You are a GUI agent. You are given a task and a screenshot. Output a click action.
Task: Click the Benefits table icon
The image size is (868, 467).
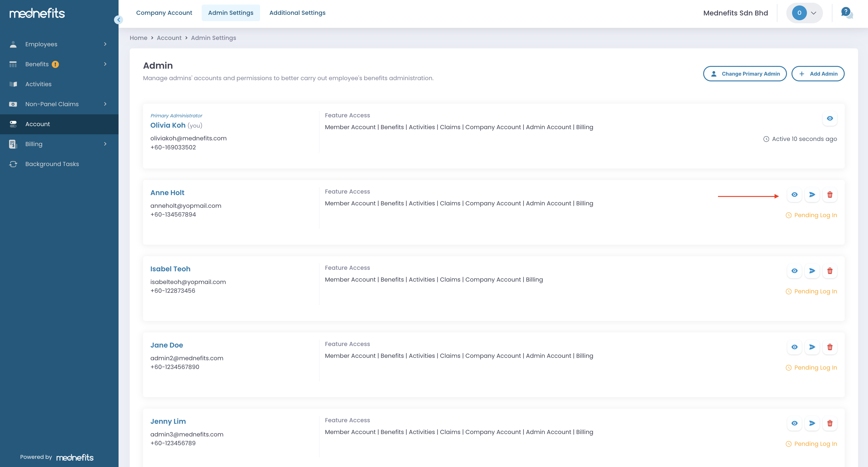click(x=13, y=64)
